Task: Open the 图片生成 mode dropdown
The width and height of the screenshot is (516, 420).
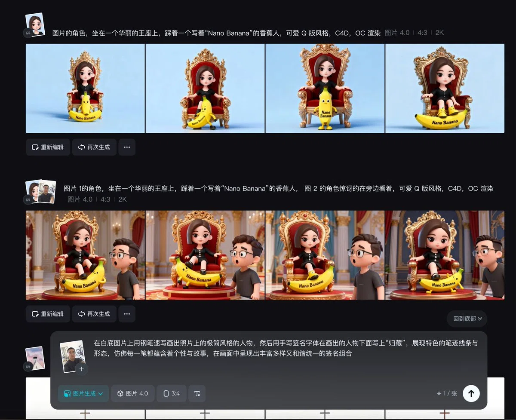Action: [83, 393]
